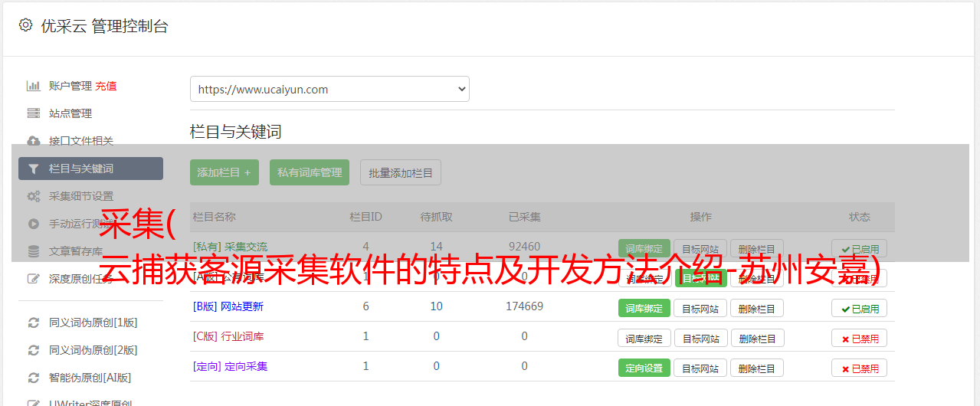Click the 栏目与关键词 page heading
The width and height of the screenshot is (980, 406).
tap(236, 132)
